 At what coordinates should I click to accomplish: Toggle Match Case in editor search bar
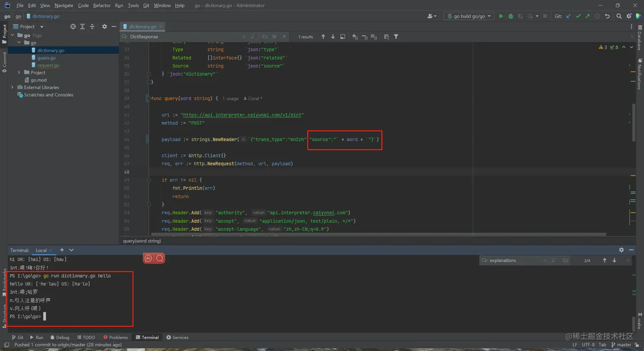pos(265,37)
